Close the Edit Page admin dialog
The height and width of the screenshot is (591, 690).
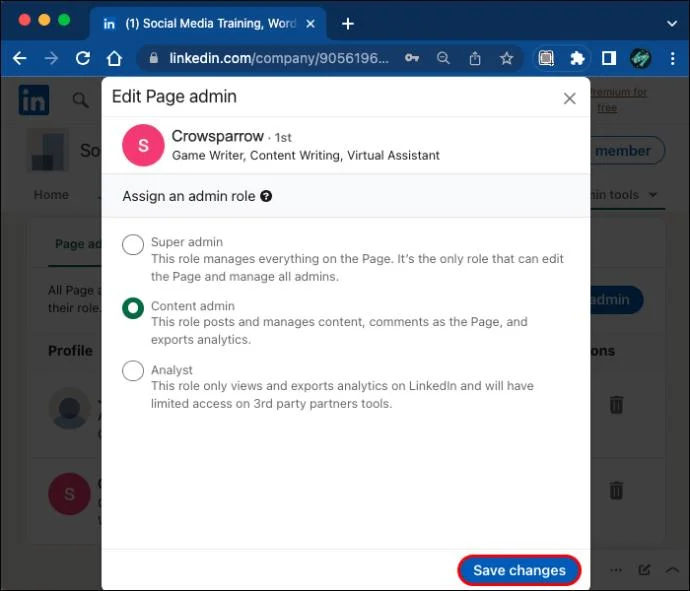coord(570,98)
